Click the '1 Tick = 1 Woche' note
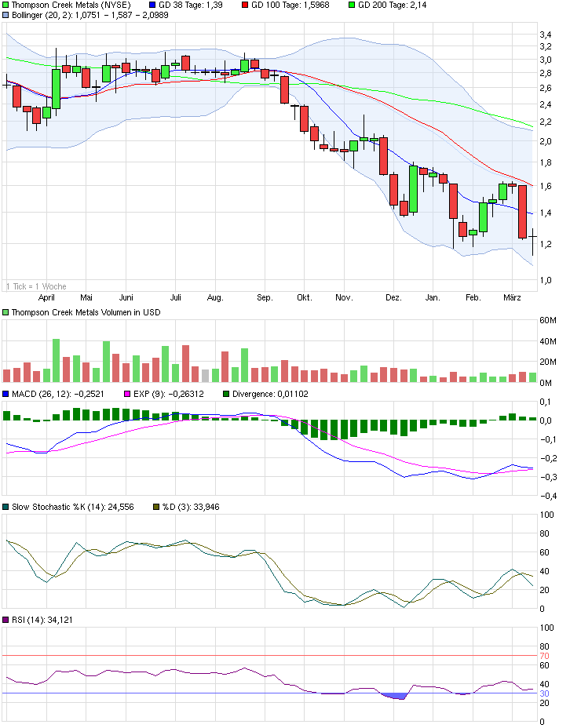The image size is (570, 728). 36,286
